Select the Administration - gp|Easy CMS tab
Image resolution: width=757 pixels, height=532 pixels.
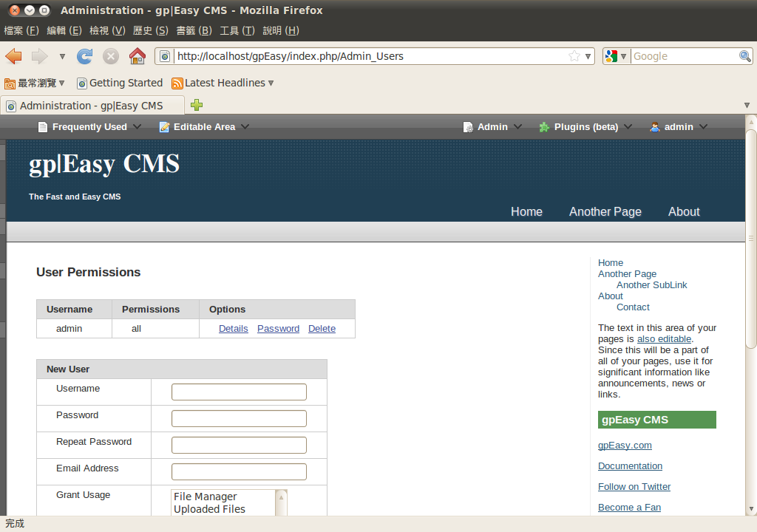[92, 106]
